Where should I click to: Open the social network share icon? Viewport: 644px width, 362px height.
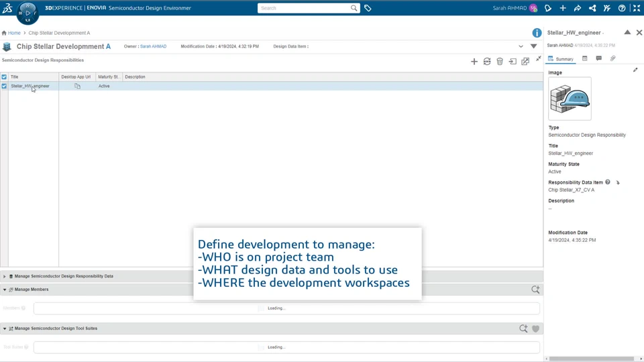point(592,8)
